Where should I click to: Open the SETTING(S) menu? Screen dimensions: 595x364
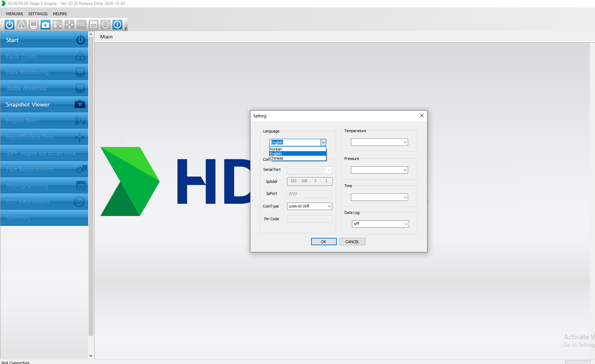(x=38, y=14)
